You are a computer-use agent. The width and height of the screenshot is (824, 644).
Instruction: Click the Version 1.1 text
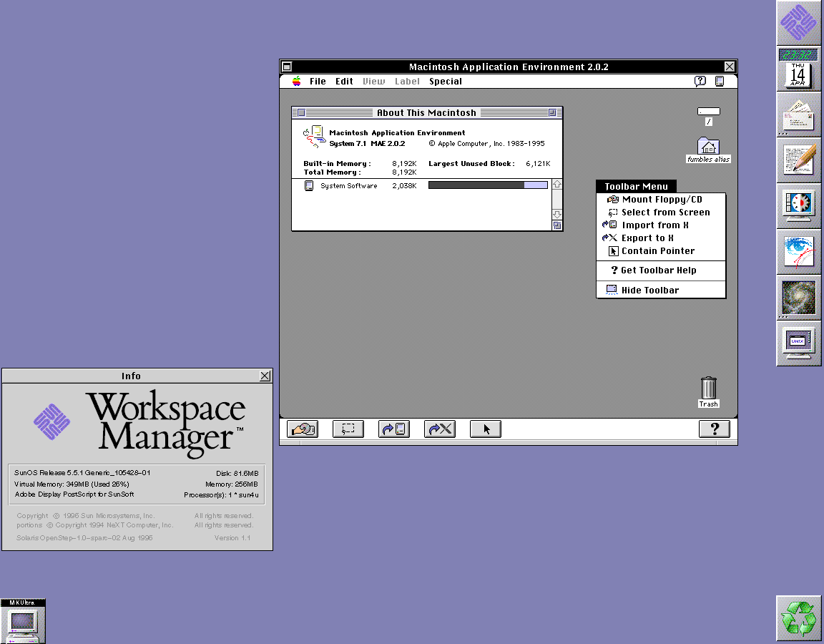coord(232,538)
